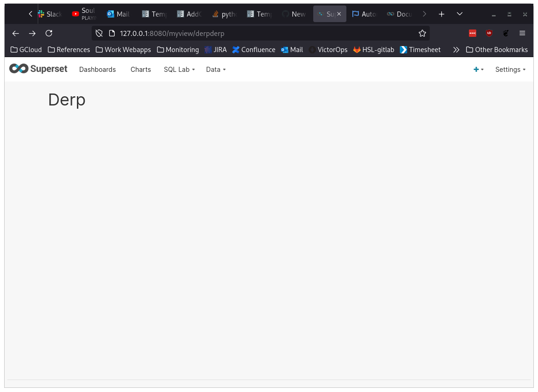
Task: Open the Dashboards menu item
Action: click(x=98, y=70)
